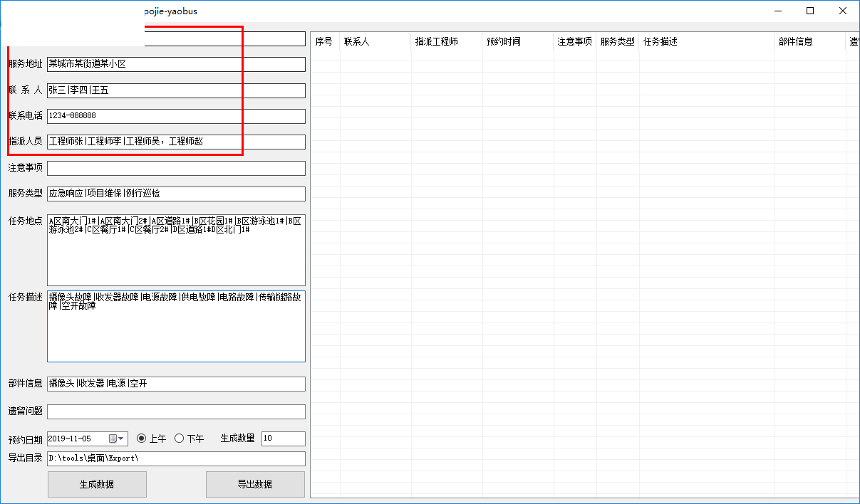Click the 生成数据 button
860x504 pixels.
[97, 484]
